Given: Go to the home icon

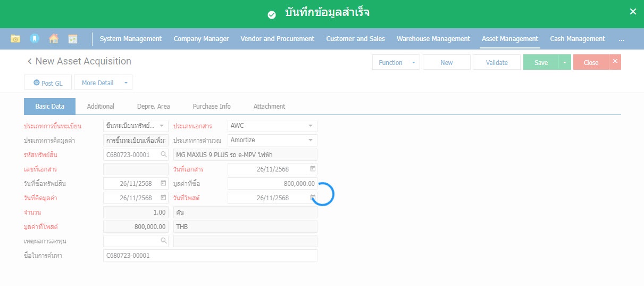Looking at the screenshot, I should [x=53, y=39].
